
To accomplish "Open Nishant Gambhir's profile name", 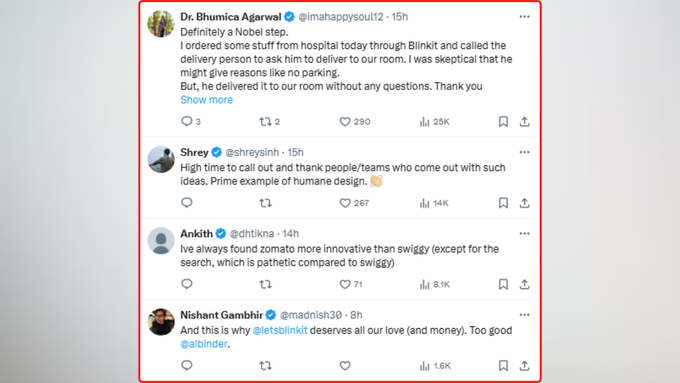I will [x=222, y=315].
